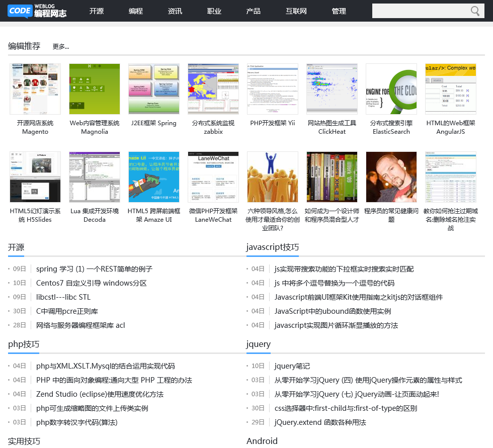Open the jquery笔记 article link

tap(292, 366)
